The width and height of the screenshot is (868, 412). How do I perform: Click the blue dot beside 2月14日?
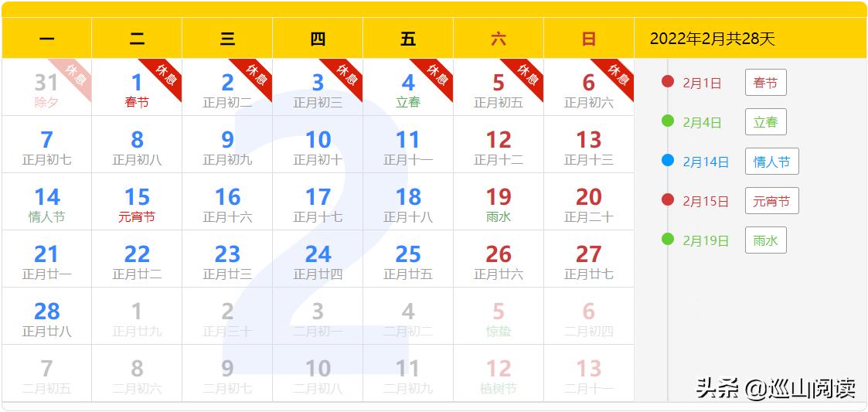coord(668,161)
